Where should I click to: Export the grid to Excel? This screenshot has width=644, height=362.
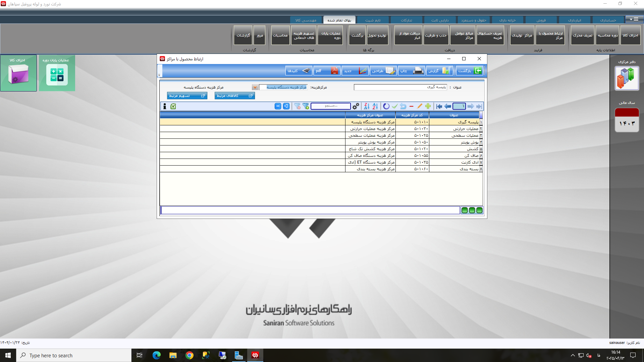(x=173, y=106)
